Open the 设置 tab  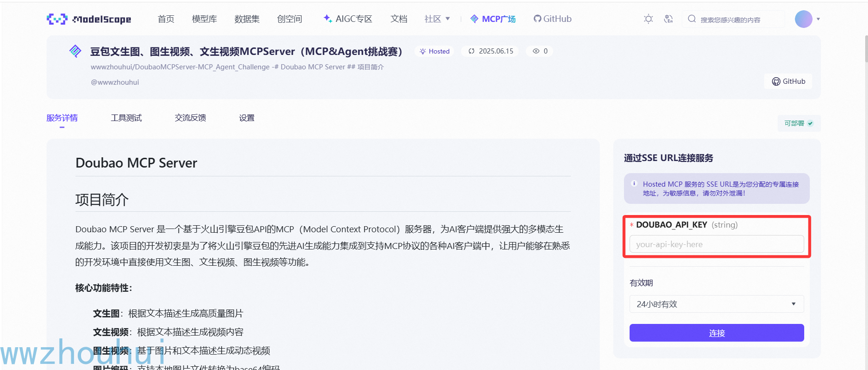pos(247,118)
